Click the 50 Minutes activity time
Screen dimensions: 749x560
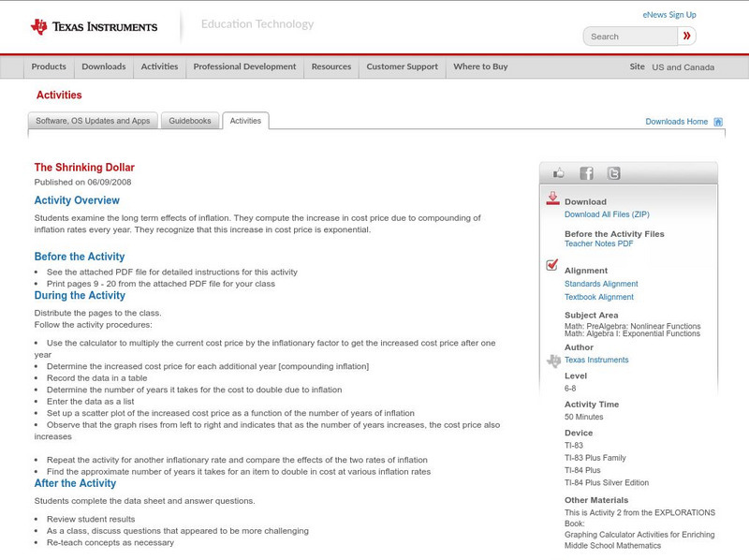pyautogui.click(x=583, y=417)
